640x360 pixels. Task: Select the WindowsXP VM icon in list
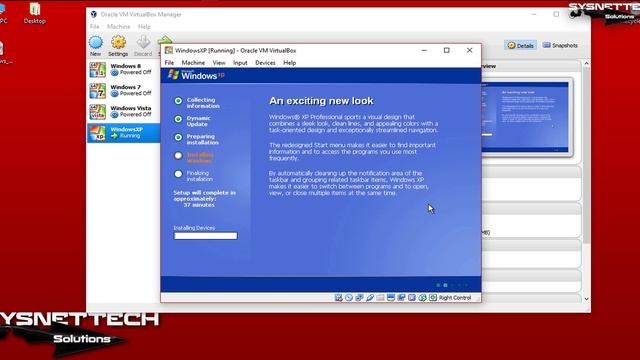(98, 133)
